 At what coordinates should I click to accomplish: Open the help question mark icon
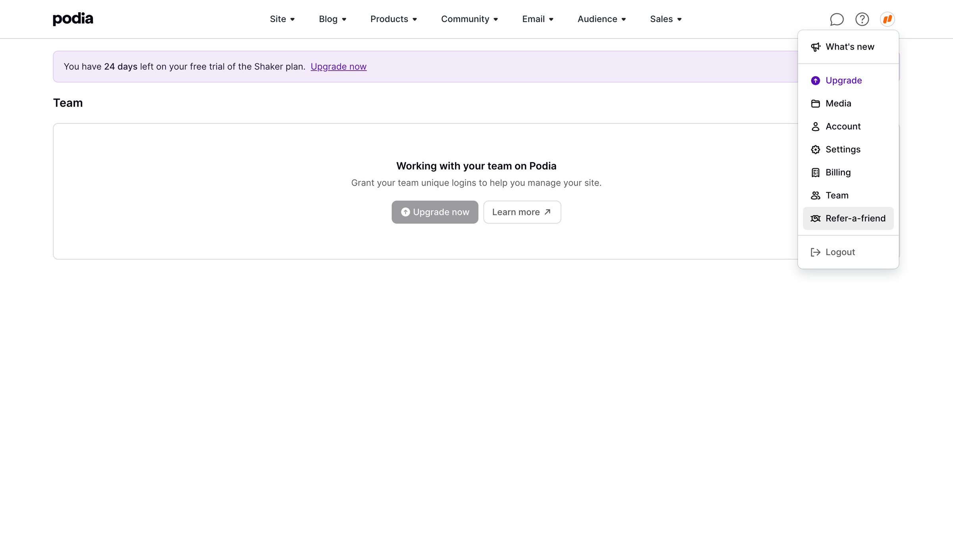coord(862,19)
